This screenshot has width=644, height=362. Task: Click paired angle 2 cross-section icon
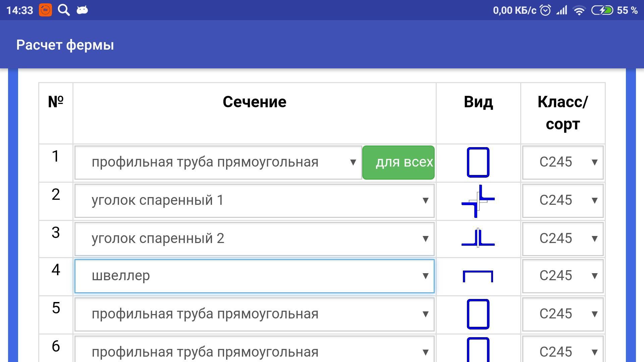click(x=478, y=238)
